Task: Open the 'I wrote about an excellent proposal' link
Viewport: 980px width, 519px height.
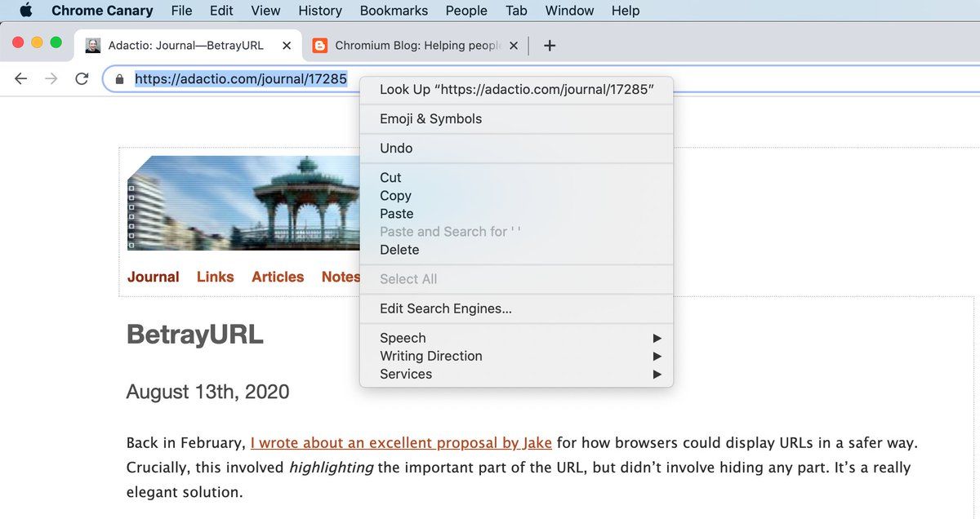Action: tap(401, 443)
